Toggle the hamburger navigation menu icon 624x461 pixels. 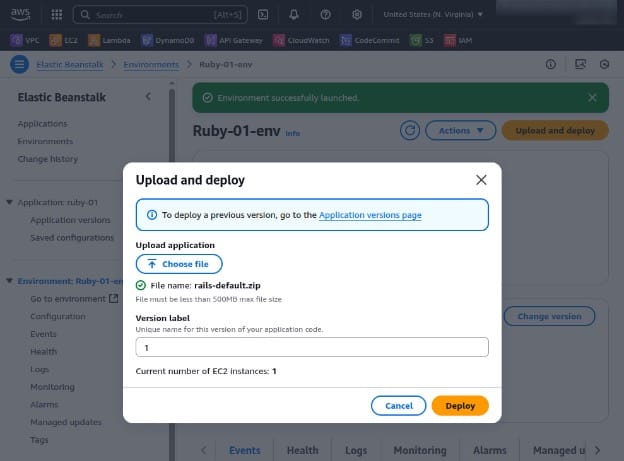click(19, 64)
